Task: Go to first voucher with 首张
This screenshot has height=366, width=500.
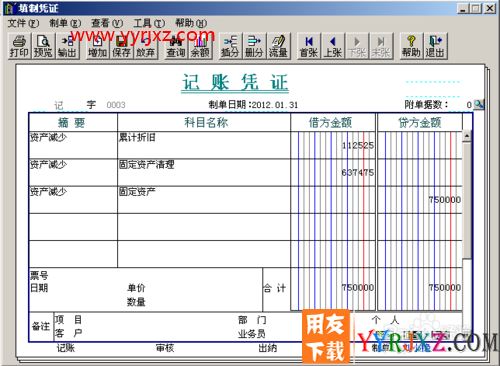Action: coord(309,46)
